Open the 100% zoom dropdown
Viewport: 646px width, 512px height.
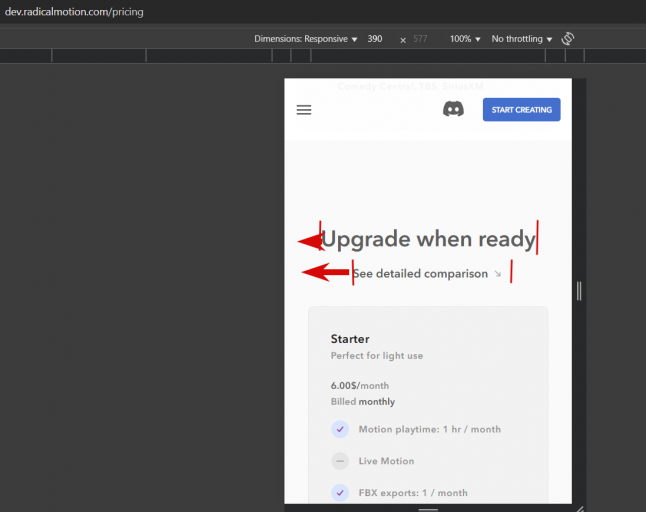[x=465, y=39]
